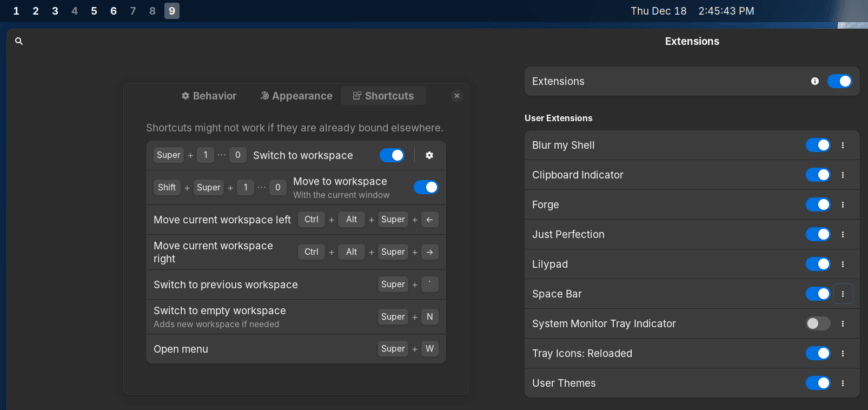Expand Just Perfection options menu
Image resolution: width=868 pixels, height=410 pixels.
843,234
